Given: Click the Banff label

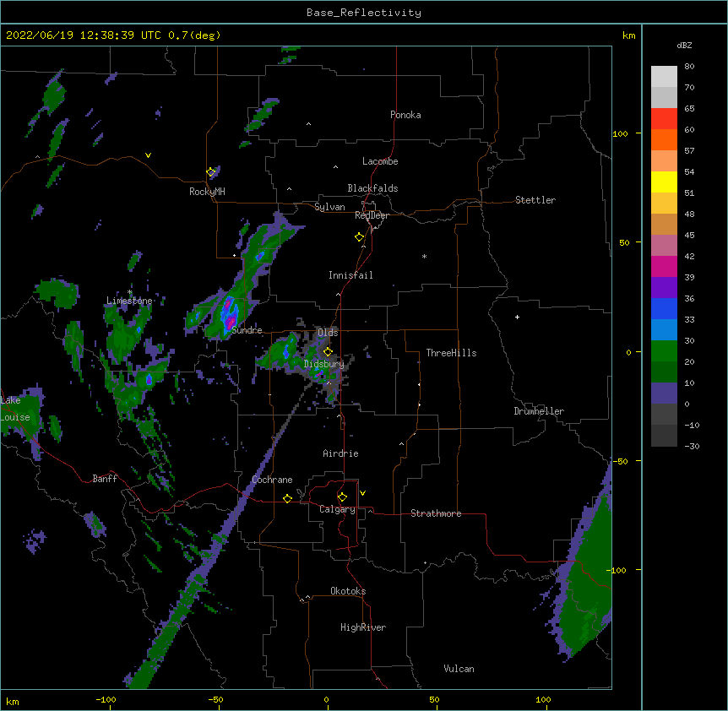Looking at the screenshot, I should [105, 479].
